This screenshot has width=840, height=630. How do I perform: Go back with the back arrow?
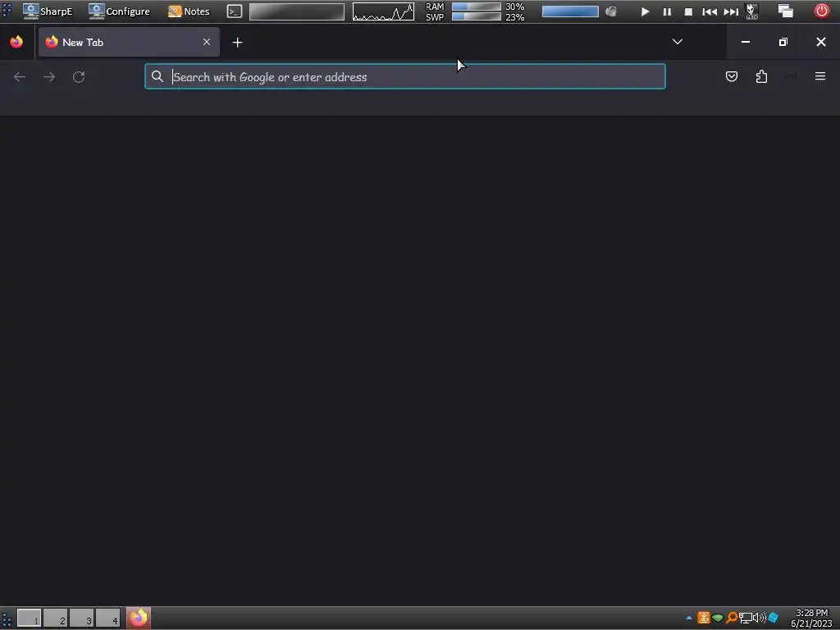point(20,76)
